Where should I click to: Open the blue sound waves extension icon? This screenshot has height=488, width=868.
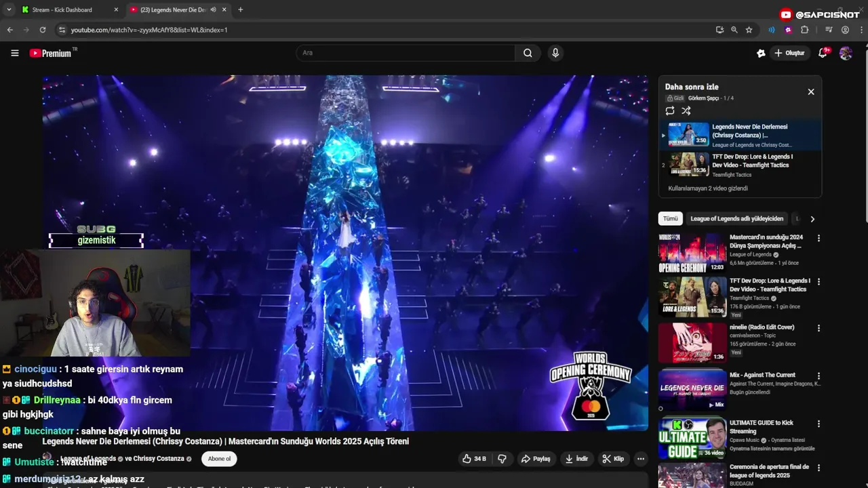(772, 30)
